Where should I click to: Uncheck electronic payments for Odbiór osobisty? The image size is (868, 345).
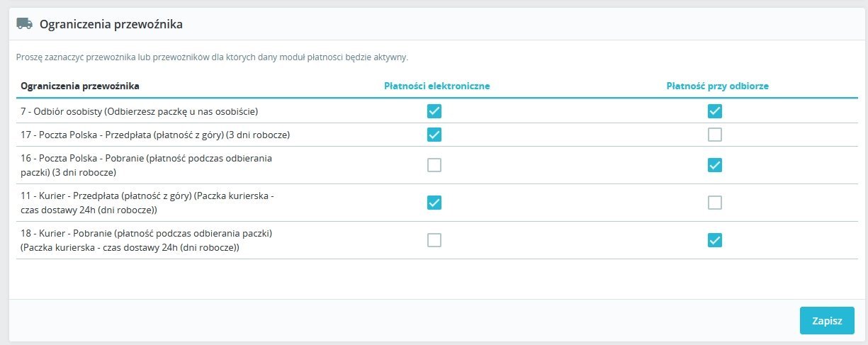click(x=434, y=111)
